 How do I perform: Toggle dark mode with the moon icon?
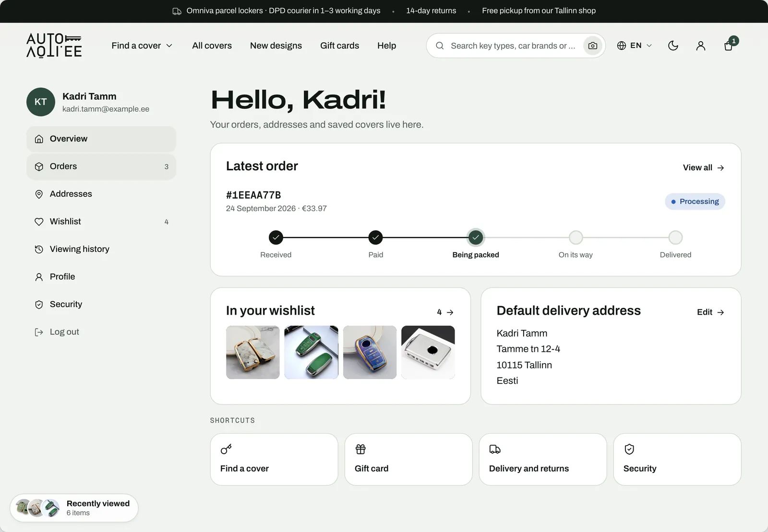point(673,46)
